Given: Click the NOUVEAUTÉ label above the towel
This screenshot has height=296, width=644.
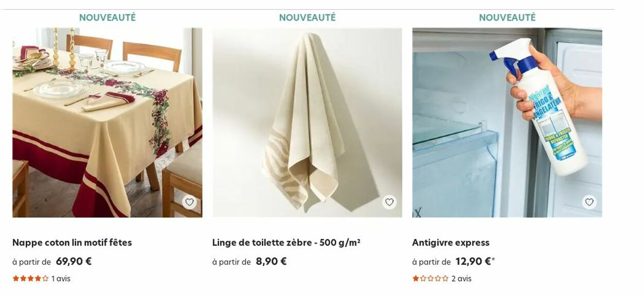Looking at the screenshot, I should [x=307, y=18].
